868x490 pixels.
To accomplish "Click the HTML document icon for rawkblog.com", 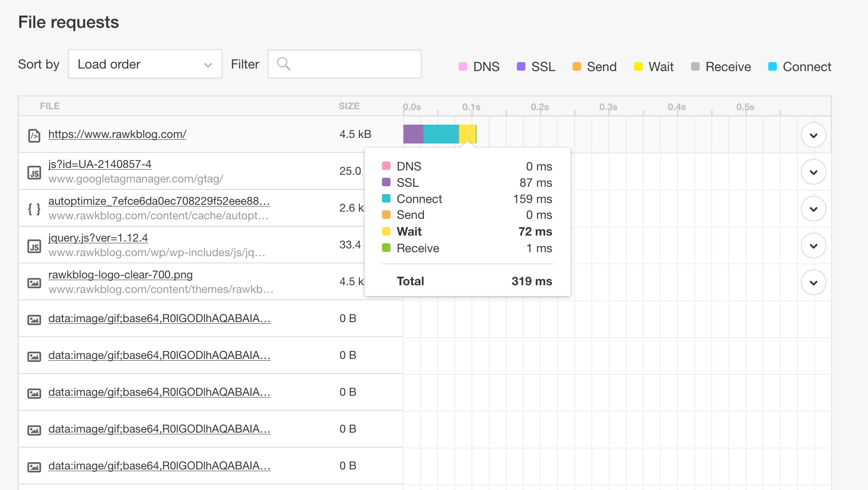I will point(34,136).
